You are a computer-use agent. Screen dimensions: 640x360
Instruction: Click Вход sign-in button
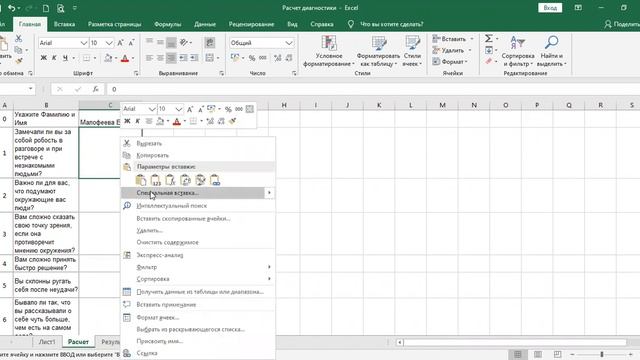click(x=550, y=8)
